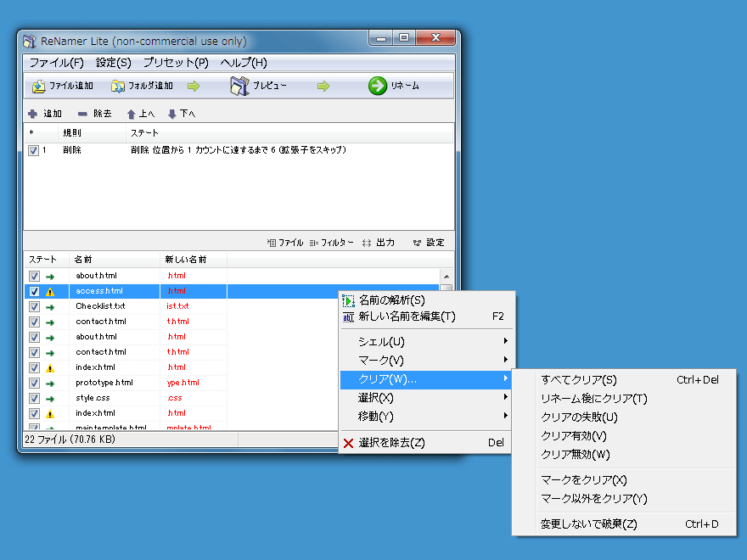Select the prototype.html file row

[232, 383]
